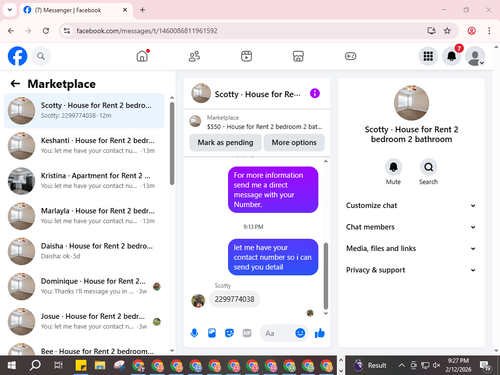The height and width of the screenshot is (375, 500).
Task: Click the message bubble 2299774038
Action: (x=234, y=299)
